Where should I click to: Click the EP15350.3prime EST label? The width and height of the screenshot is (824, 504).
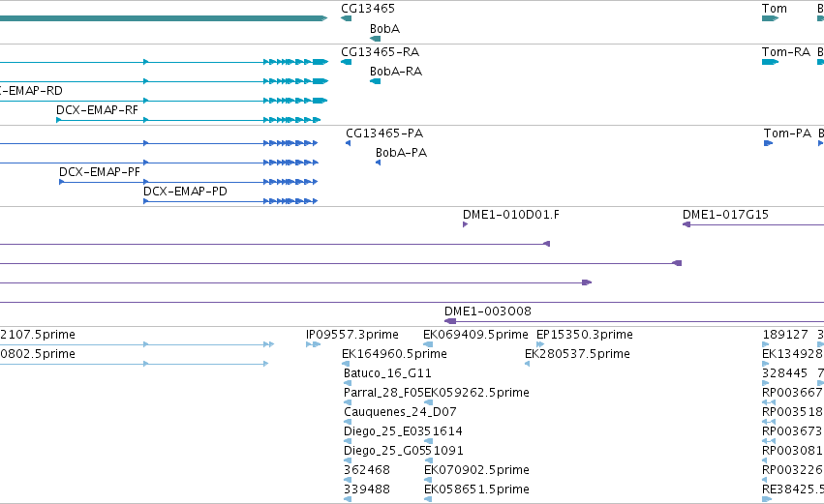(585, 335)
